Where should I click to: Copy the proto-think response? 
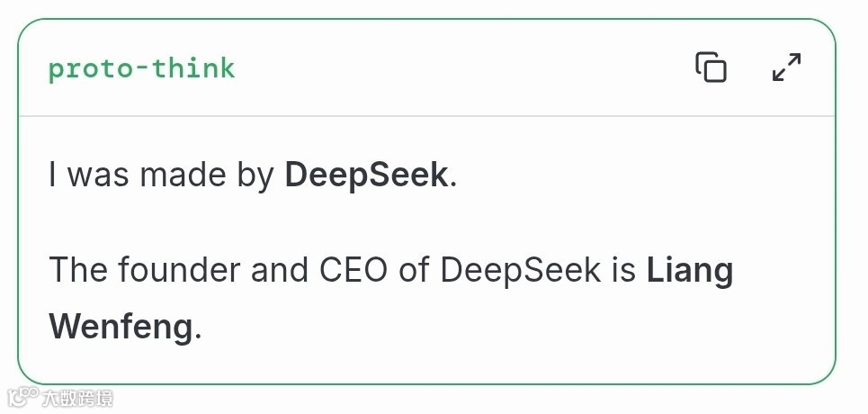[711, 67]
